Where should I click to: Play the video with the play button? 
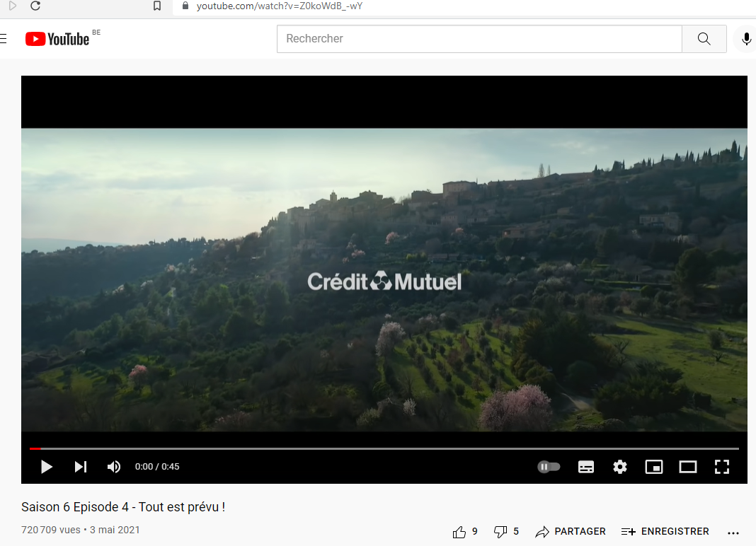click(46, 467)
